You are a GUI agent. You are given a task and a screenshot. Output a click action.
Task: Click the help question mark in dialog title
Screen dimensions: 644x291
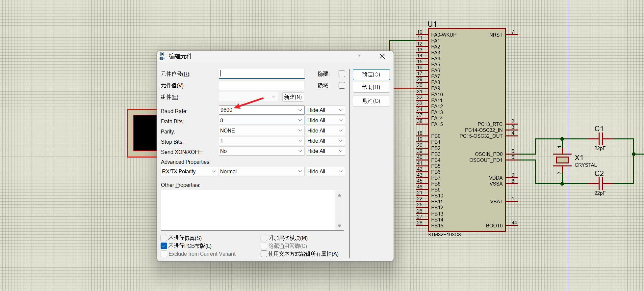359,56
